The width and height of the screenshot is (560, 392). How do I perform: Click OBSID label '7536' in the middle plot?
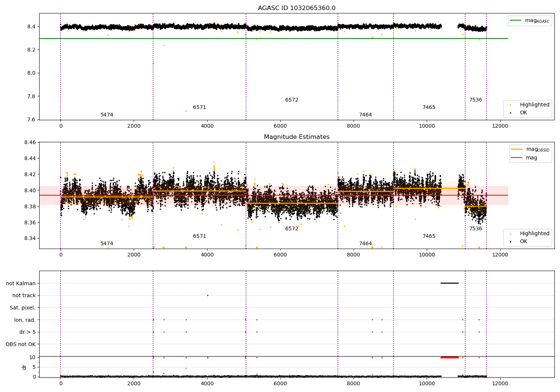[x=476, y=229]
